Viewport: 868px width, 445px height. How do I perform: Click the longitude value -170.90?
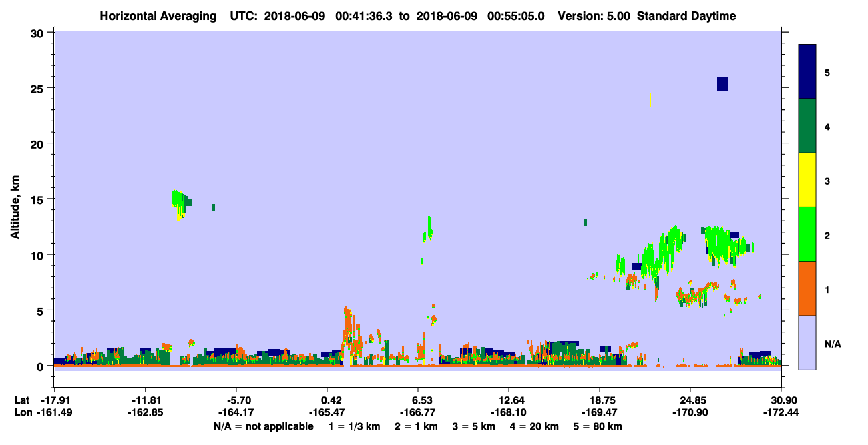pyautogui.click(x=690, y=412)
